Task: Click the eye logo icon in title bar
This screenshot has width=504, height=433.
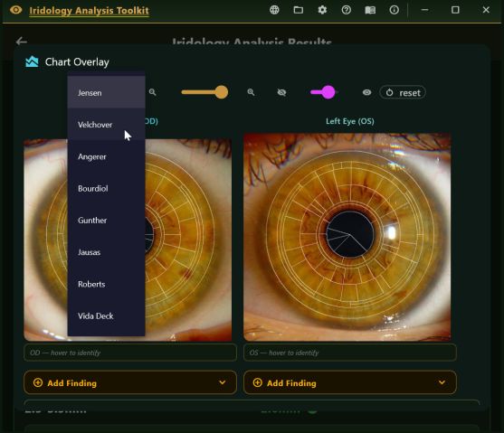Action: click(x=15, y=10)
